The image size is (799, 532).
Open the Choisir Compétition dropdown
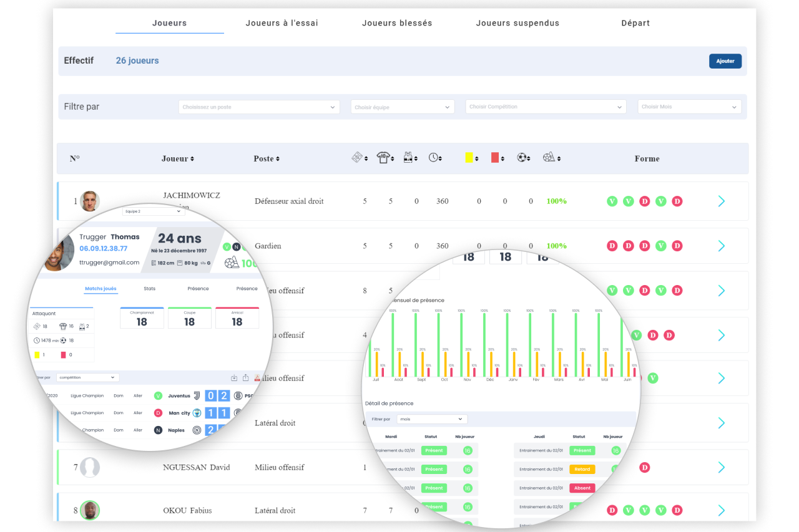point(546,107)
